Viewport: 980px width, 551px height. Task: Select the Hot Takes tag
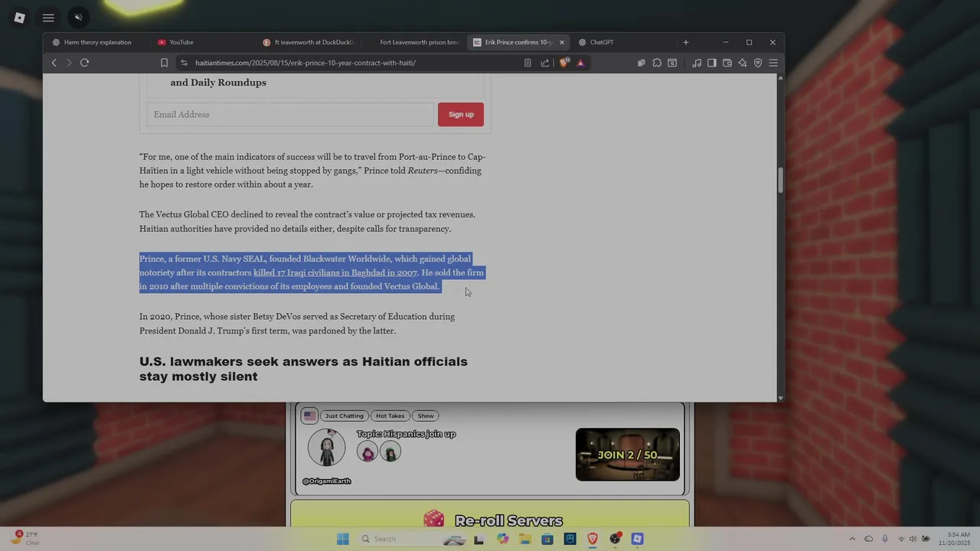390,416
